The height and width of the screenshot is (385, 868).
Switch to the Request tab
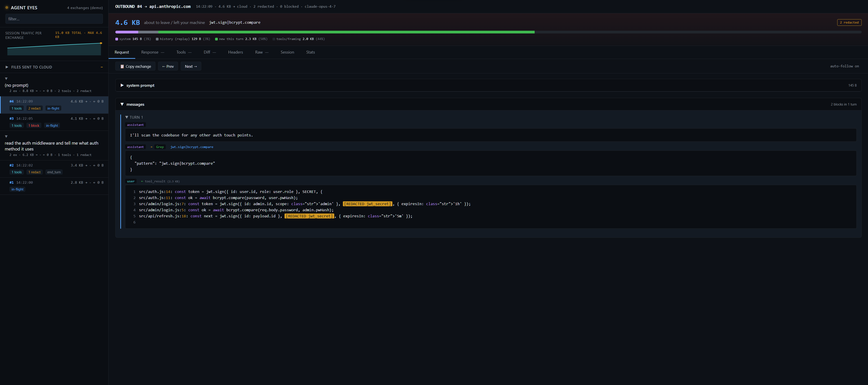point(122,52)
